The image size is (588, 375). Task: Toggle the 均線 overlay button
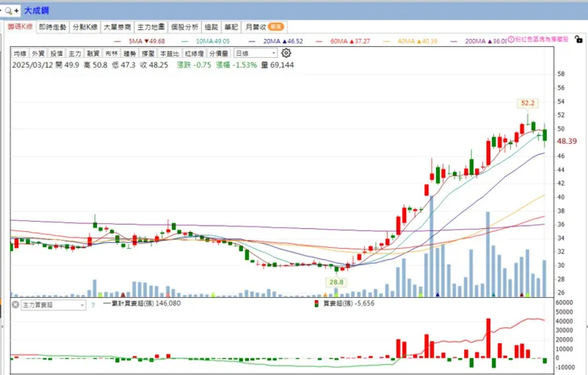pos(20,53)
